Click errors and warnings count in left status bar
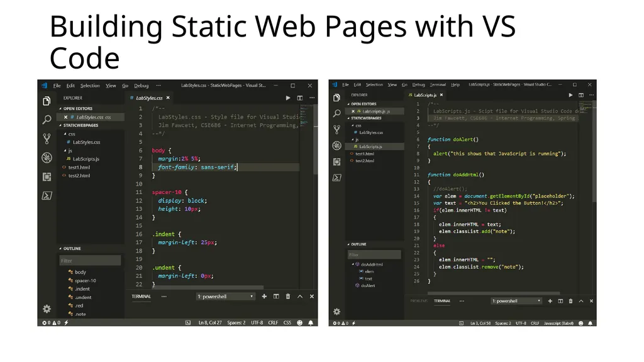644x362 pixels. click(52, 323)
